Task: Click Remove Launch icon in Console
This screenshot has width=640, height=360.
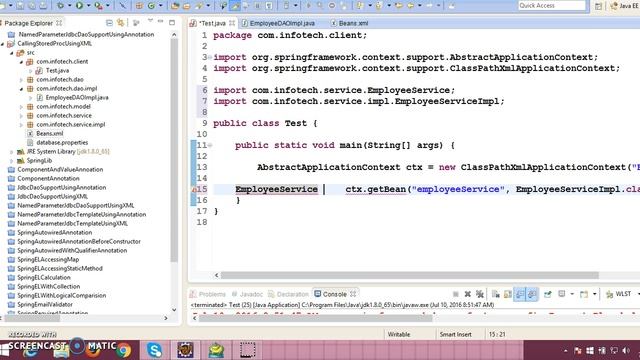Action: (x=468, y=294)
